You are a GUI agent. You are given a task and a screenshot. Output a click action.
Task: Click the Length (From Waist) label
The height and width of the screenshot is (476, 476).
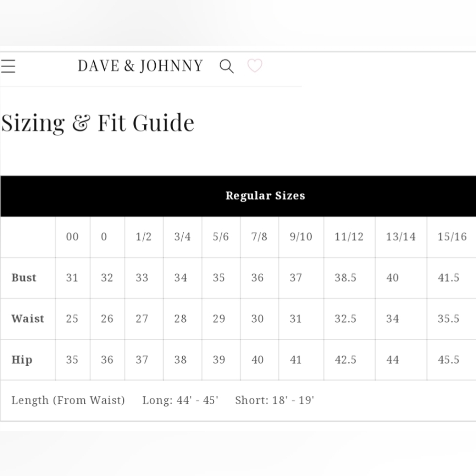(x=68, y=400)
